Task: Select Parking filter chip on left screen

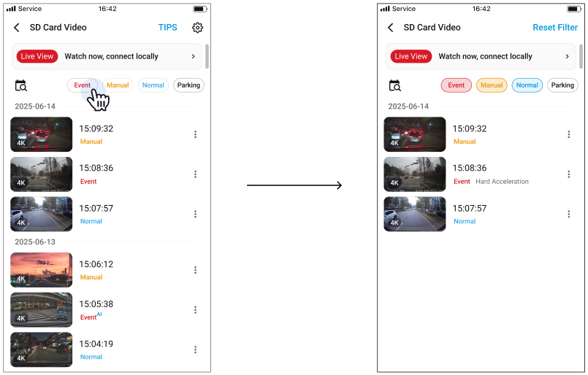Action: 188,85
